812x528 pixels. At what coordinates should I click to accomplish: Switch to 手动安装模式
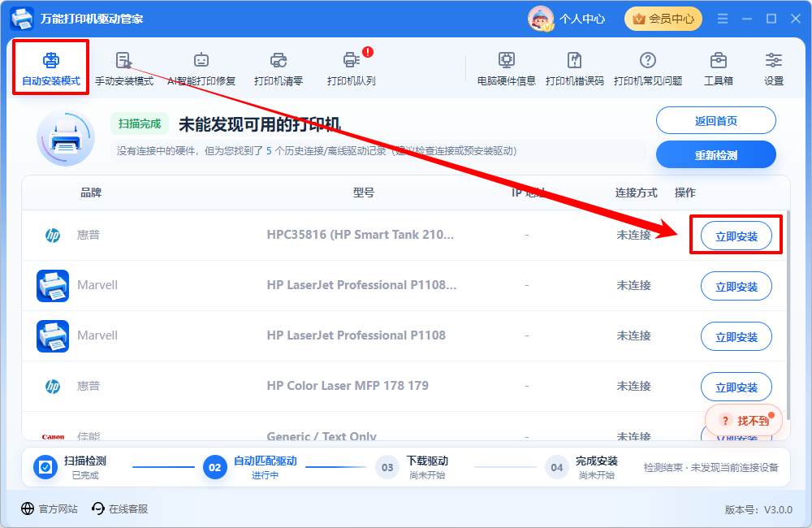tap(124, 68)
